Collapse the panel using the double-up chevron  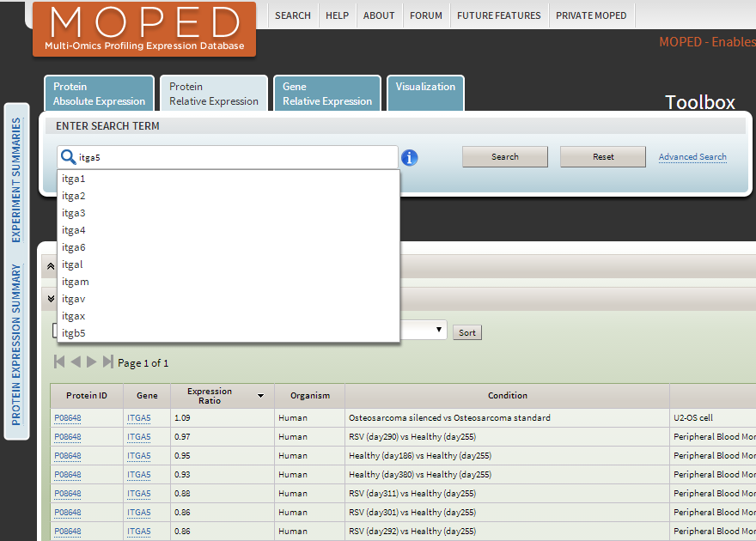[x=51, y=265]
